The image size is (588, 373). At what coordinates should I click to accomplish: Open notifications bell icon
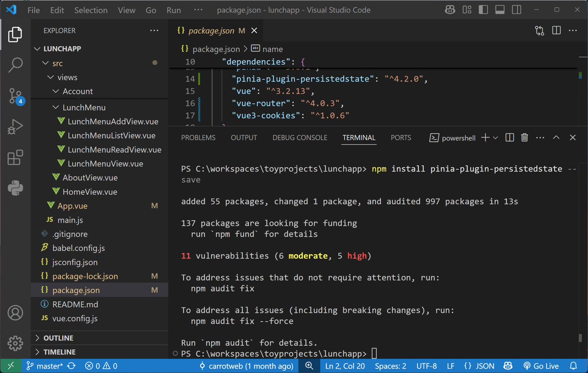tap(573, 366)
